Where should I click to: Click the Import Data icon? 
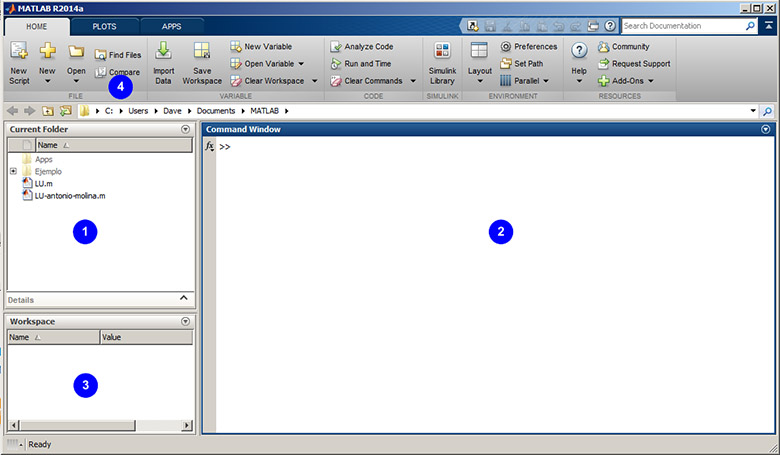[x=163, y=50]
